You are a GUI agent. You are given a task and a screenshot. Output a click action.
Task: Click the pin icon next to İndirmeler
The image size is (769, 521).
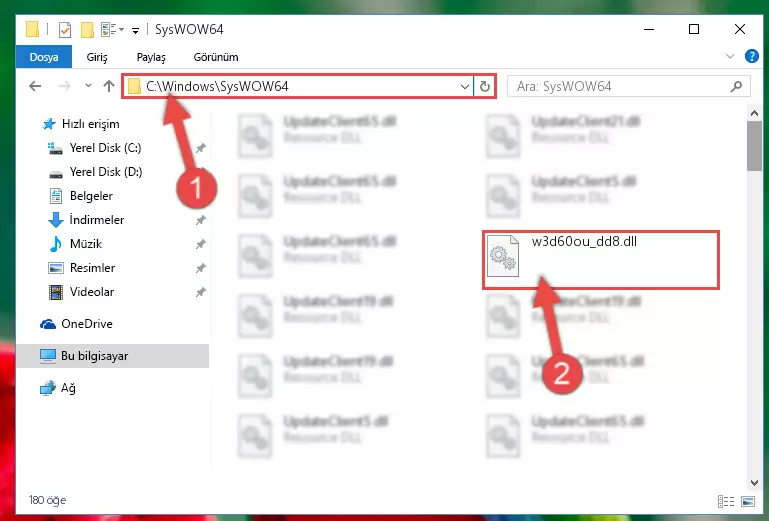click(201, 220)
